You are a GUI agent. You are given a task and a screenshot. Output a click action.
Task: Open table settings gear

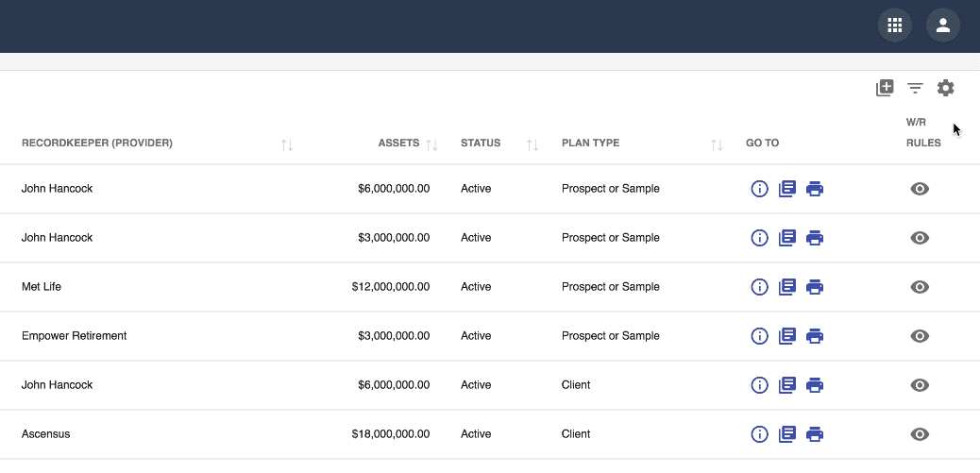[946, 88]
